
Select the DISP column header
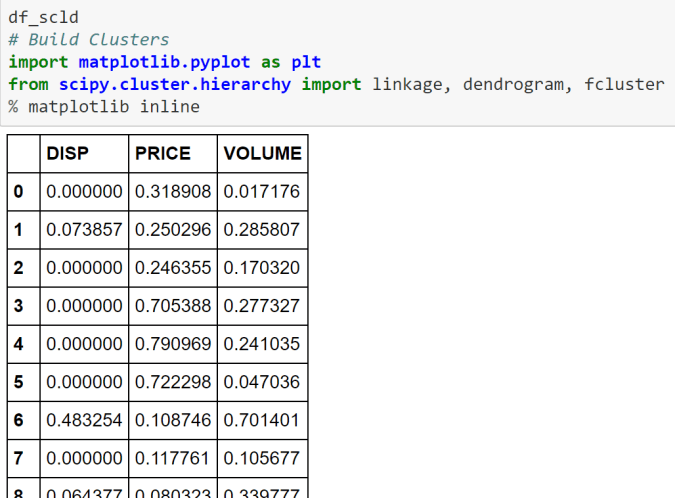[x=66, y=153]
